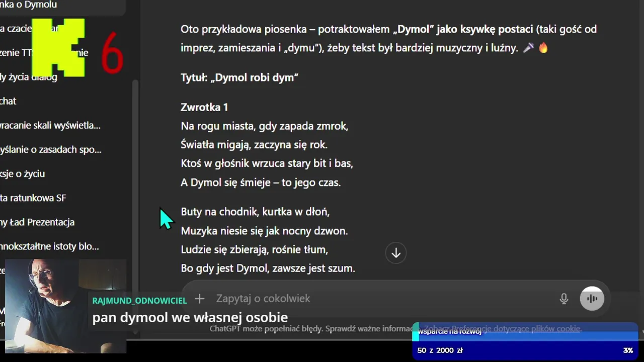Select the active chat ending 'o Dymolu'
The height and width of the screenshot is (362, 644).
29,5
